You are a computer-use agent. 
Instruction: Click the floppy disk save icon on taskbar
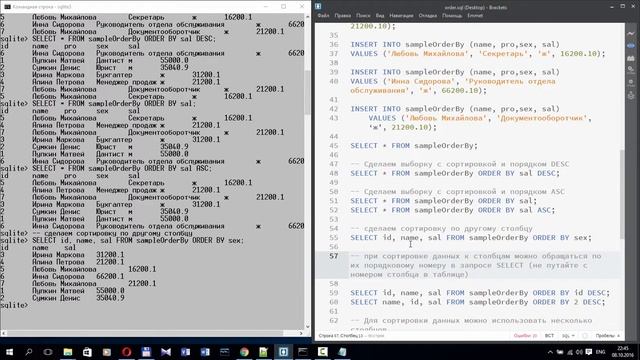(146, 351)
